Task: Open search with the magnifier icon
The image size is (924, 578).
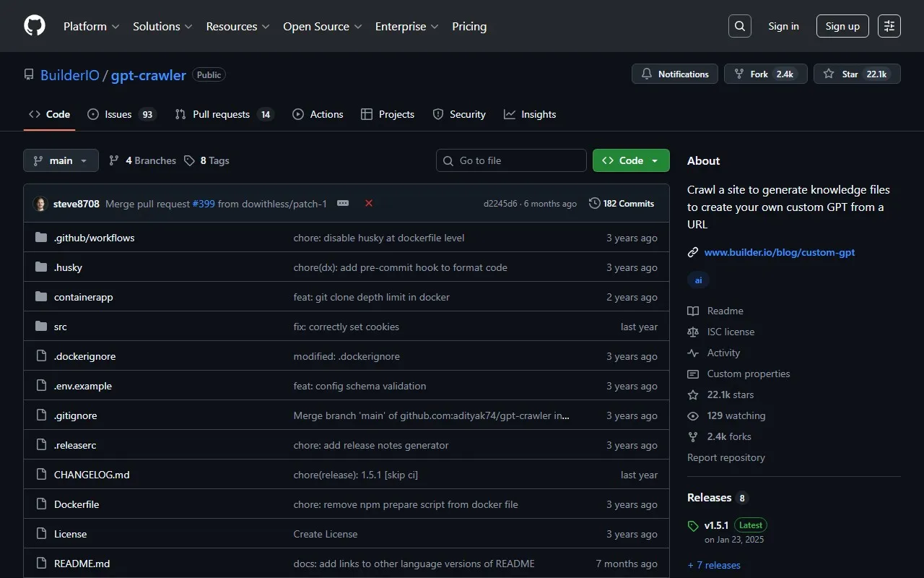Action: [x=740, y=26]
